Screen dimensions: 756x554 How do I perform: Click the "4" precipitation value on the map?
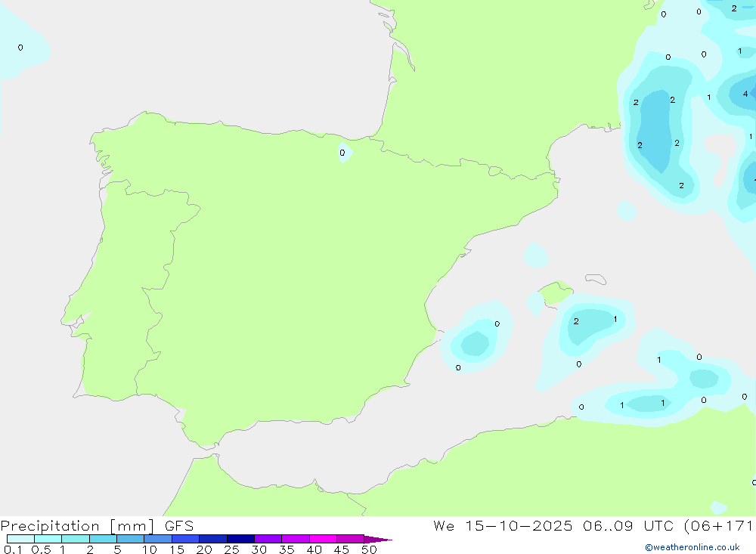coord(745,94)
